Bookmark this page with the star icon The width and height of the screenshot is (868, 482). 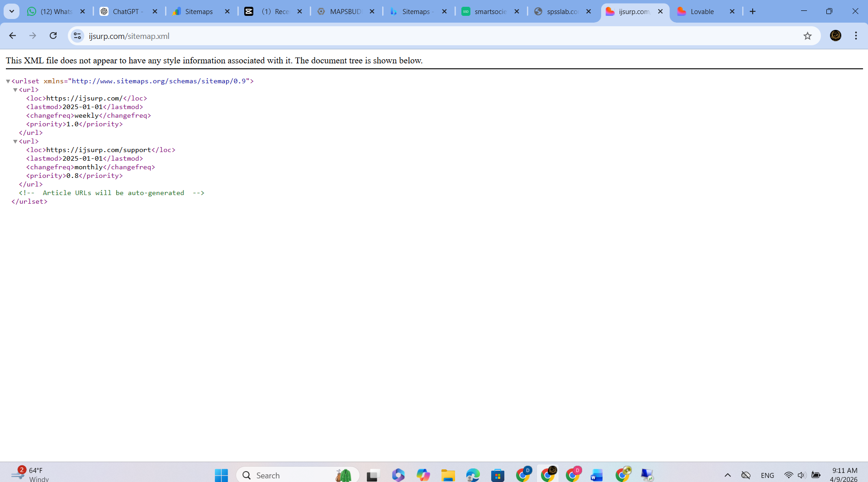pyautogui.click(x=807, y=36)
